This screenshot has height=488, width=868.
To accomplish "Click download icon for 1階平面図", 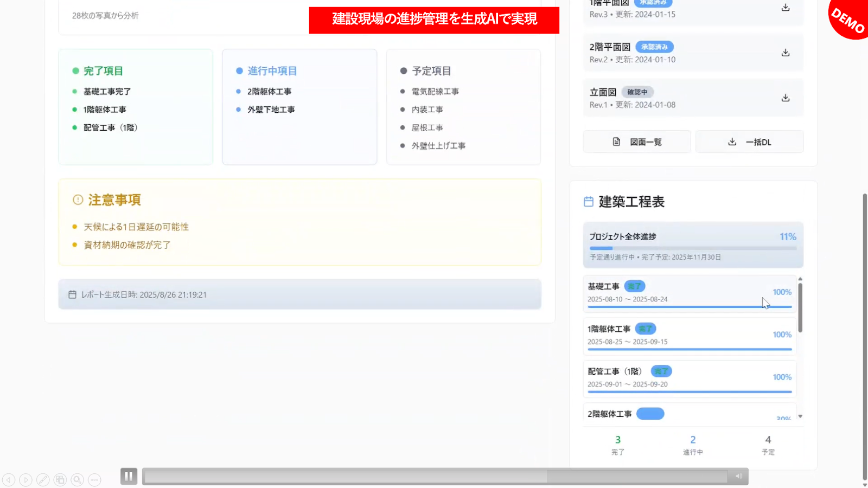I will 785,8.
